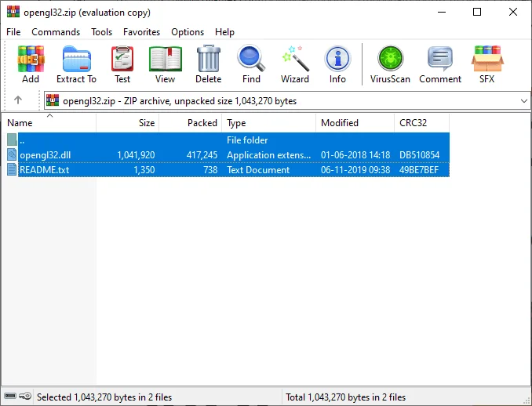Click the 'File folder' type cell
This screenshot has height=406, width=532.
click(247, 140)
